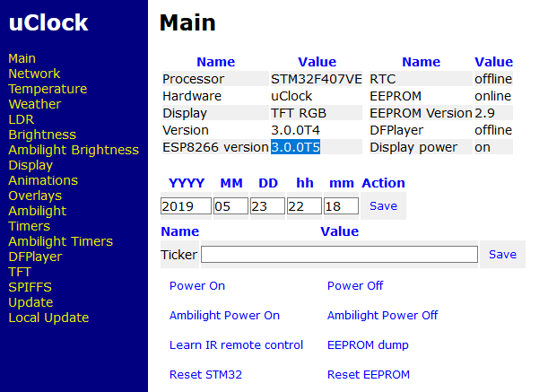548x392 pixels.
Task: Click the EEPROM Version 2.9 value
Action: click(484, 113)
